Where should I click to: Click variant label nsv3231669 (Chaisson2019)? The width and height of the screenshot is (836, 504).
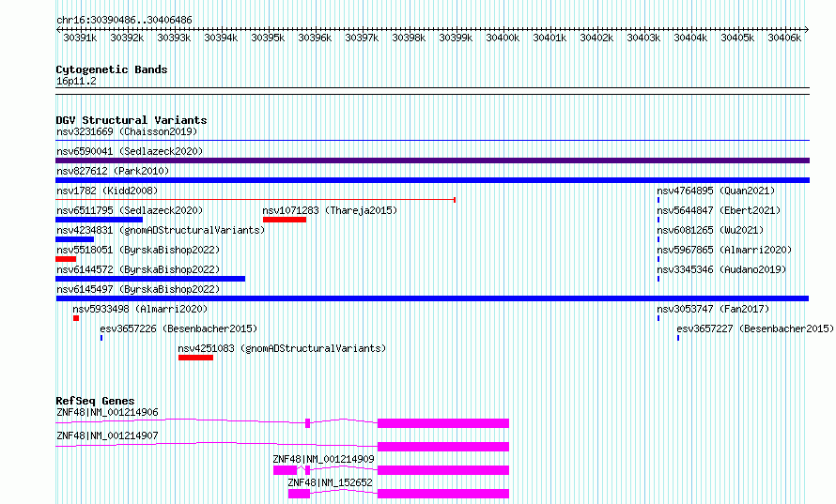tap(127, 131)
